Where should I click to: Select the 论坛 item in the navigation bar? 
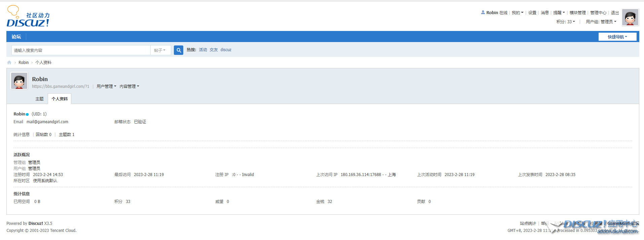16,37
